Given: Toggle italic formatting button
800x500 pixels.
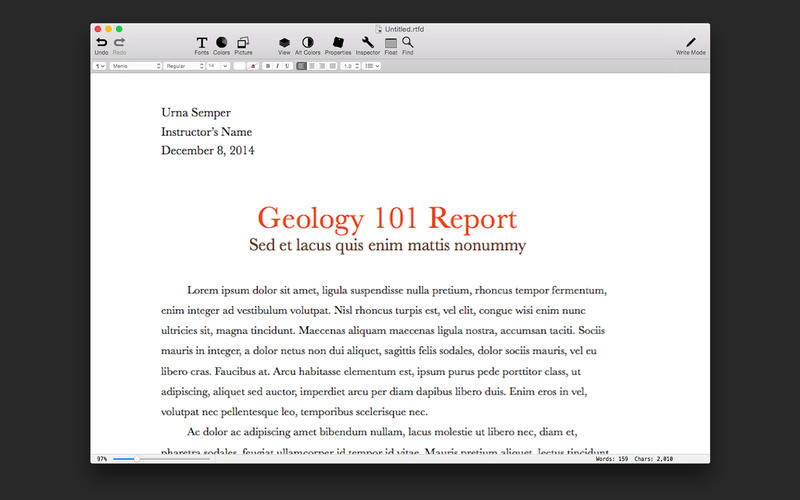Looking at the screenshot, I should click(277, 66).
